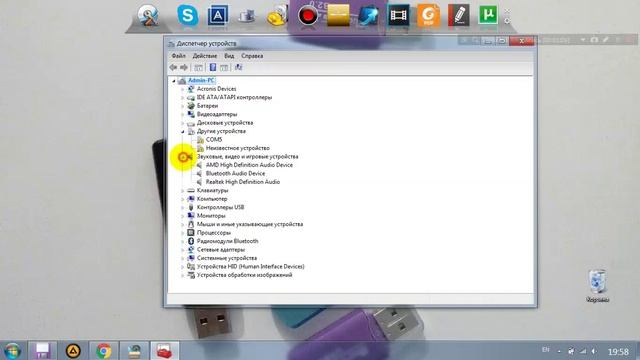Click the 19:58 taskbar clock
This screenshot has width=640, height=360.
click(618, 351)
